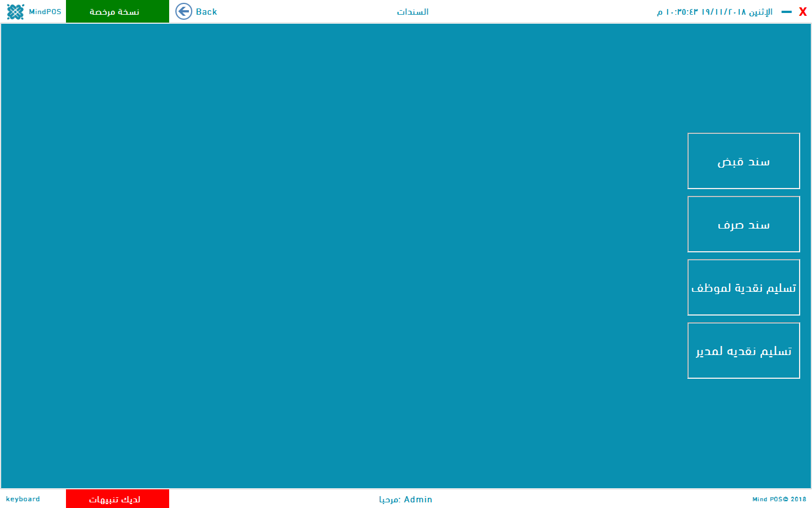Click the empty blue main panel area

click(x=338, y=254)
